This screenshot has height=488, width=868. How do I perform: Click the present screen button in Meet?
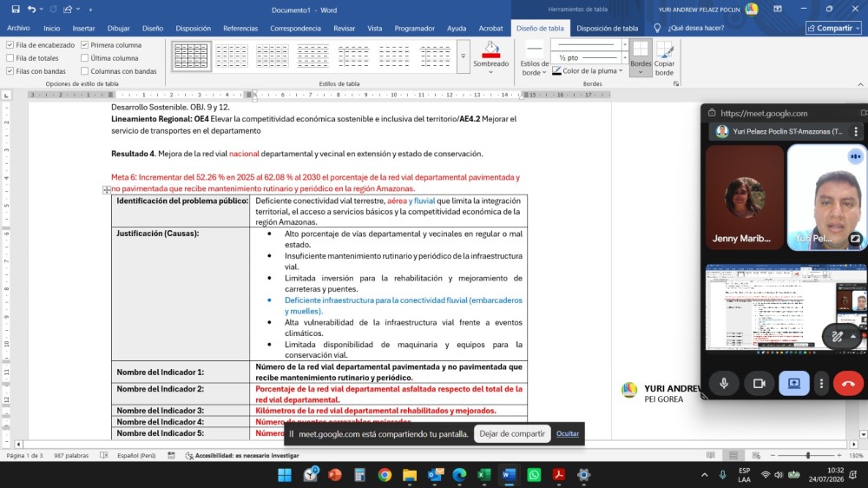(x=794, y=383)
